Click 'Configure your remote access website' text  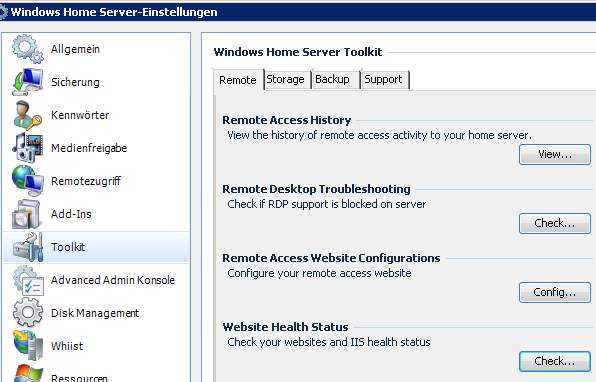[319, 273]
